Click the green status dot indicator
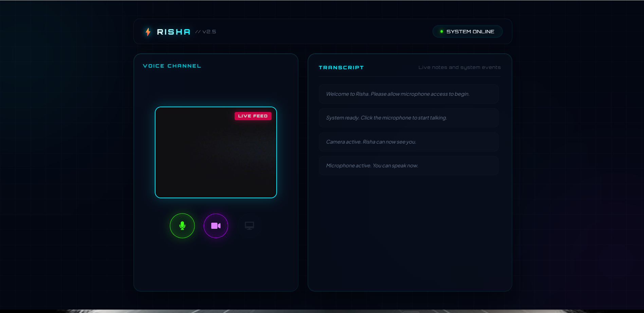Screen dimensions: 644x313 click(x=442, y=32)
